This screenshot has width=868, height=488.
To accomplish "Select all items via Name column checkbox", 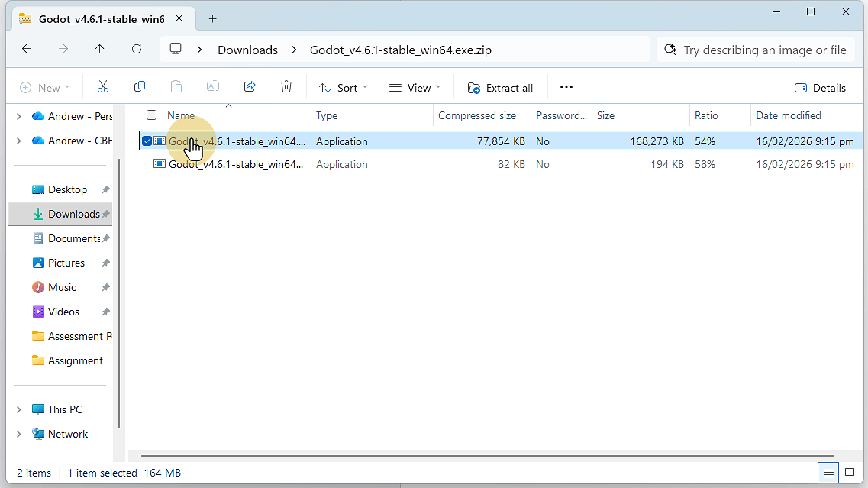I will point(151,115).
